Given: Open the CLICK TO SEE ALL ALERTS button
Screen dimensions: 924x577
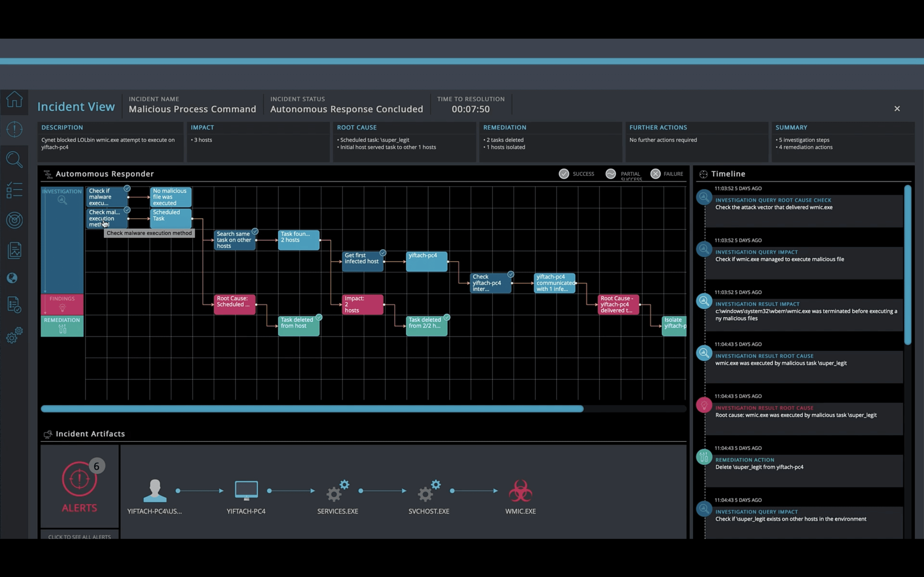Looking at the screenshot, I should [78, 537].
